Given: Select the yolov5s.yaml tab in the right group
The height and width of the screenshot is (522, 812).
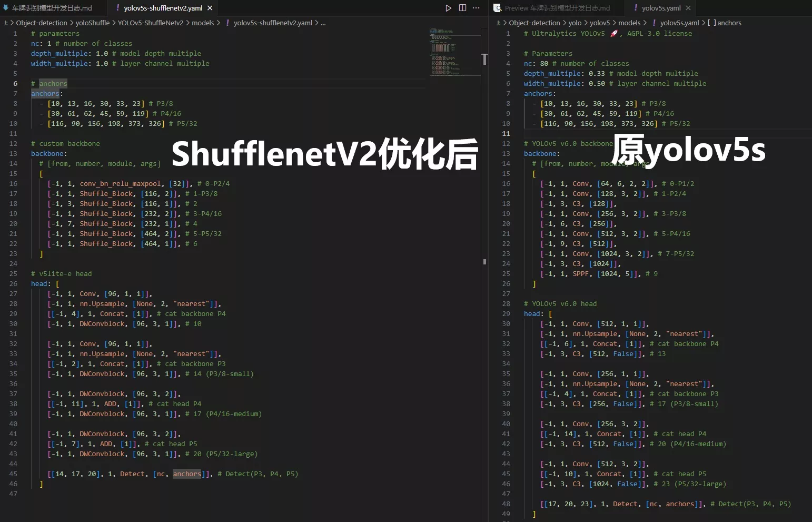Looking at the screenshot, I should (661, 8).
